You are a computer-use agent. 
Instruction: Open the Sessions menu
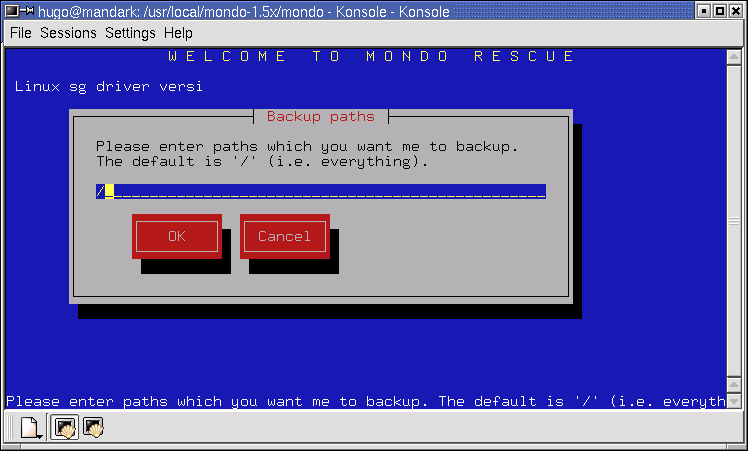point(68,33)
